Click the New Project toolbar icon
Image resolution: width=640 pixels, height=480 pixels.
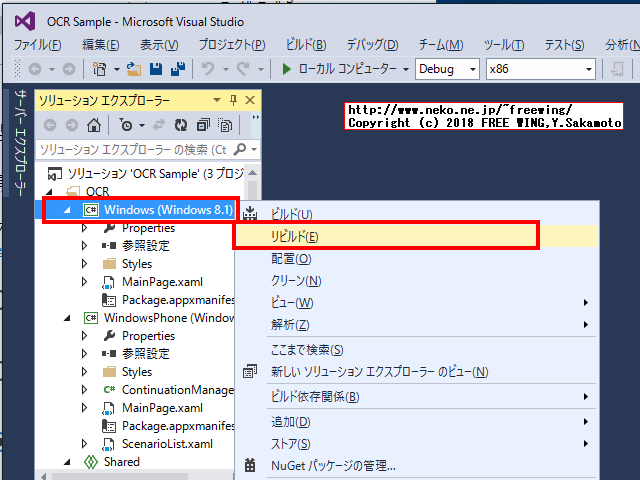point(99,69)
